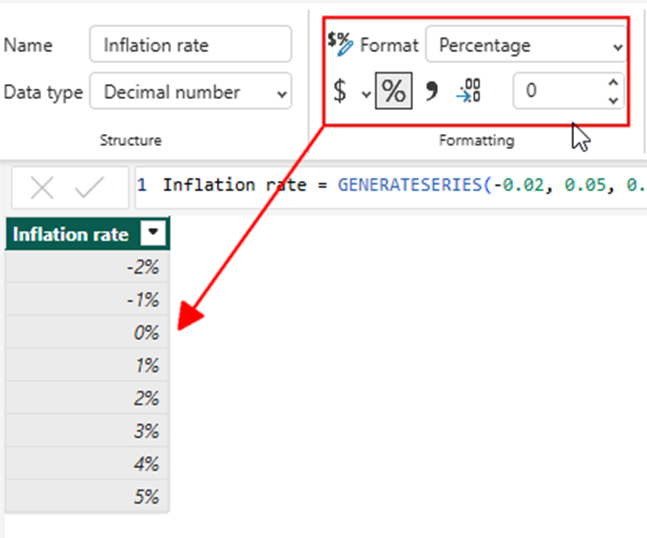Viewport: 647px width, 538px height.
Task: Click the currency dollar format icon
Action: point(340,92)
